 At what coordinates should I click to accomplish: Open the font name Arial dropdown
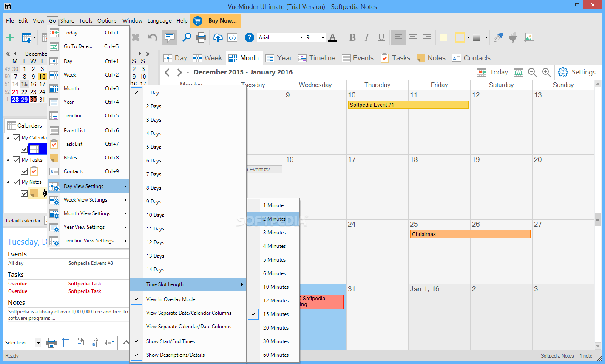click(x=301, y=37)
